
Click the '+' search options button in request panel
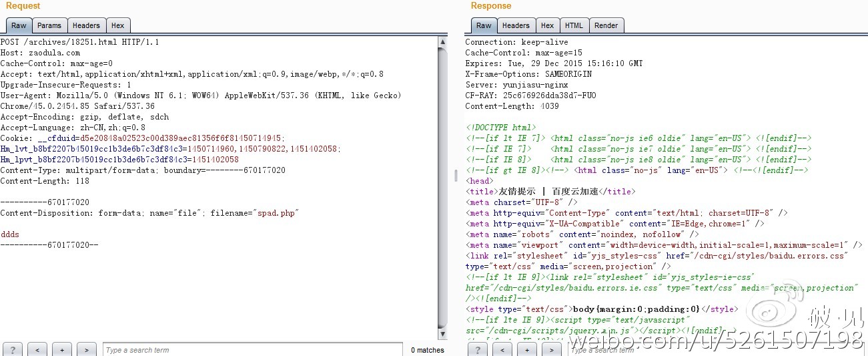(x=62, y=350)
